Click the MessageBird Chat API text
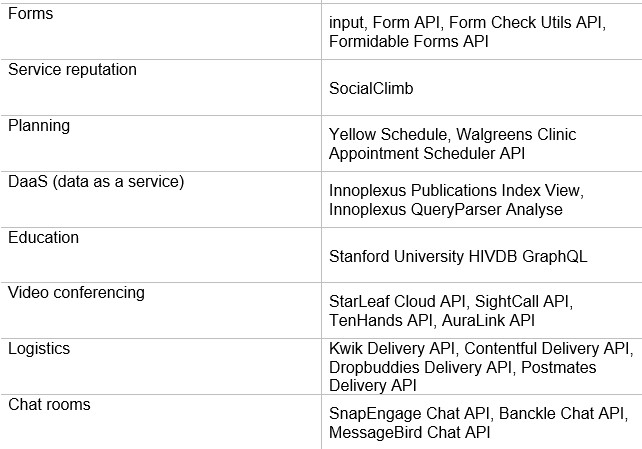This screenshot has width=642, height=449. (x=410, y=432)
